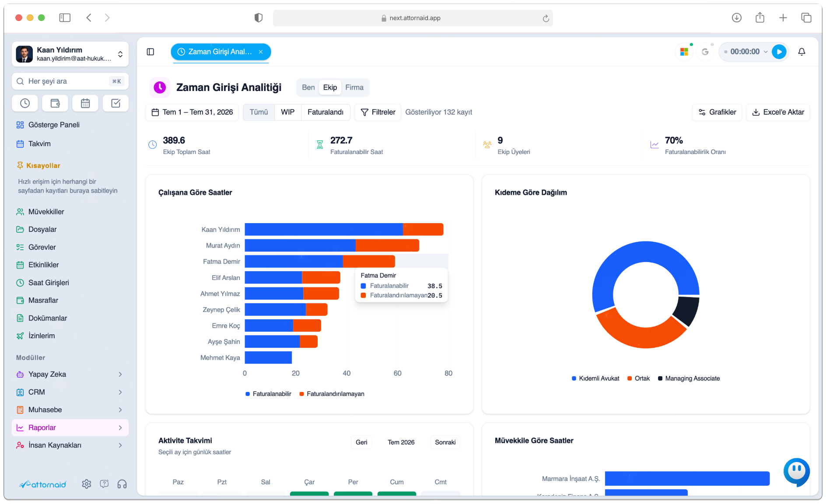Start the timer play button

[779, 52]
